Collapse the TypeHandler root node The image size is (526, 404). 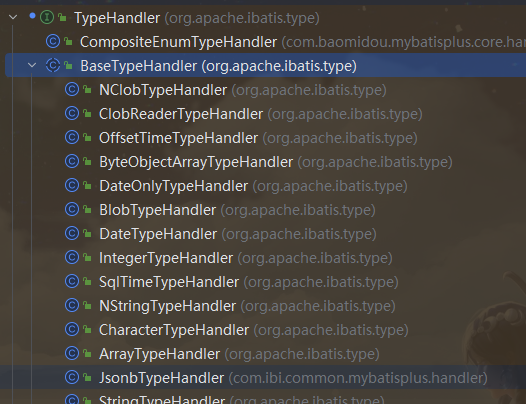(x=13, y=17)
